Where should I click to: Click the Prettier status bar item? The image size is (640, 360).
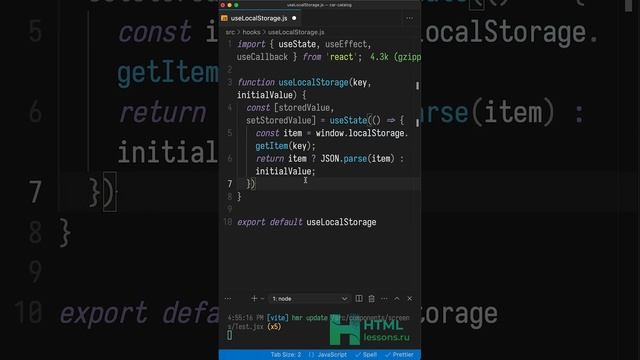(399, 355)
